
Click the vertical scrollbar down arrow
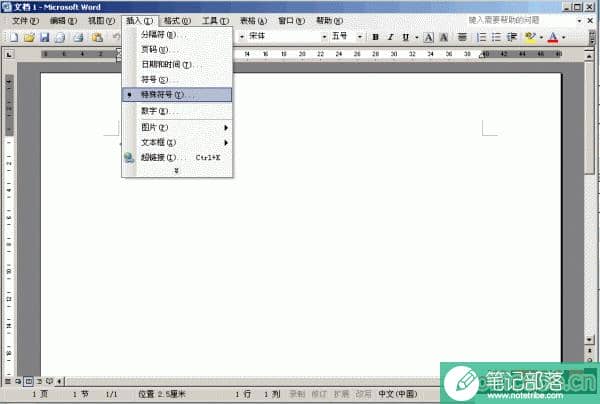point(589,339)
